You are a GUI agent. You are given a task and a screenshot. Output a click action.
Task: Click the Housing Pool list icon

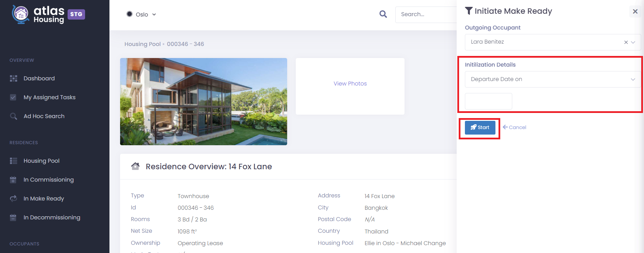coord(13,161)
